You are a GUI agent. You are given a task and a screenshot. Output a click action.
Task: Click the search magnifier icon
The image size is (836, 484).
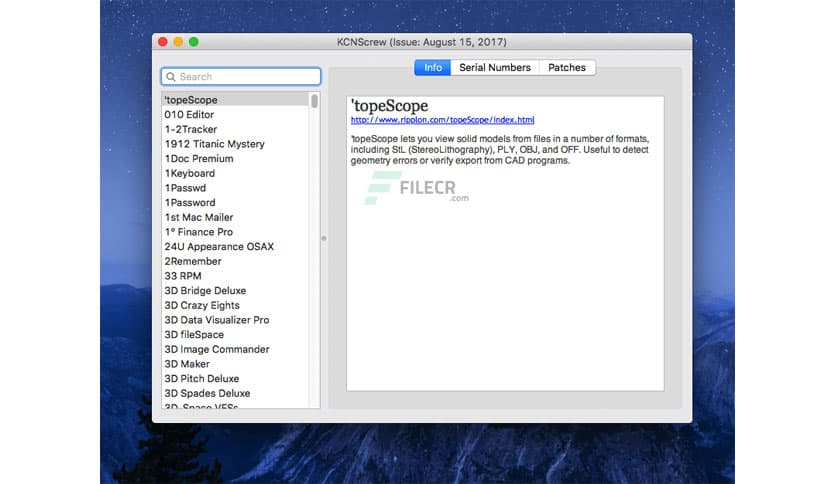(171, 77)
